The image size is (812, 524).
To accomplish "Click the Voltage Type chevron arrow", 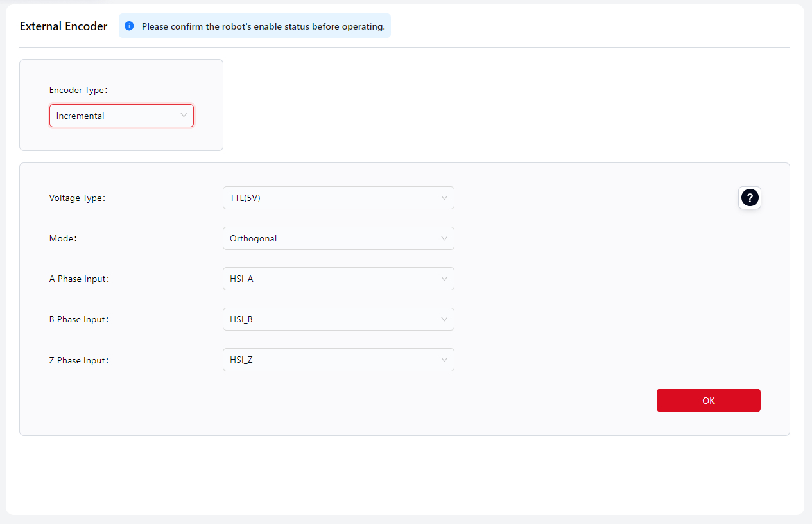I will pos(444,198).
